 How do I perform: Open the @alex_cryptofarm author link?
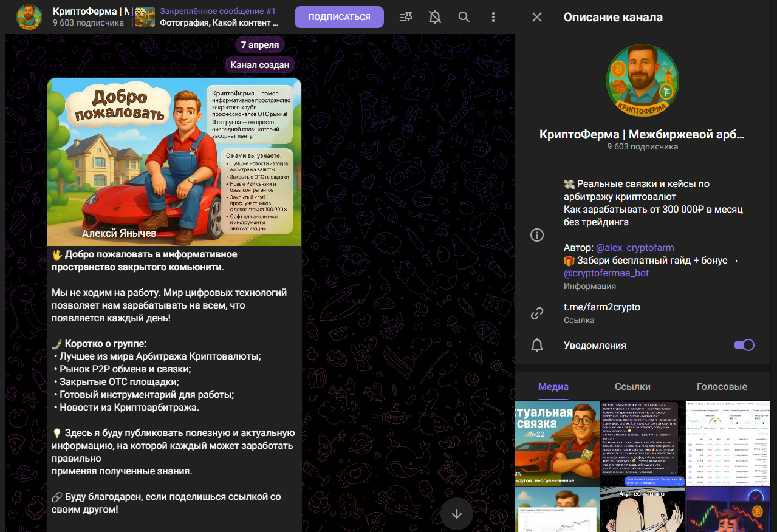(x=635, y=248)
